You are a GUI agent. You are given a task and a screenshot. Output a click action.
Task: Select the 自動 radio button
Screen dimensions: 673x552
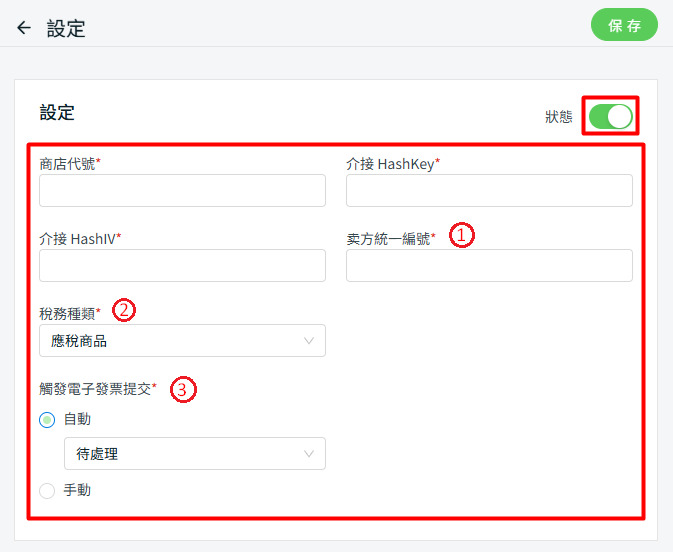(x=47, y=420)
